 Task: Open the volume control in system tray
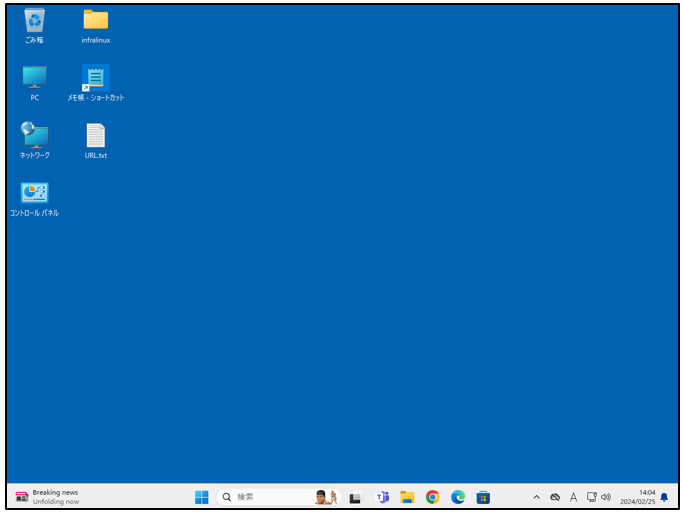click(x=606, y=497)
